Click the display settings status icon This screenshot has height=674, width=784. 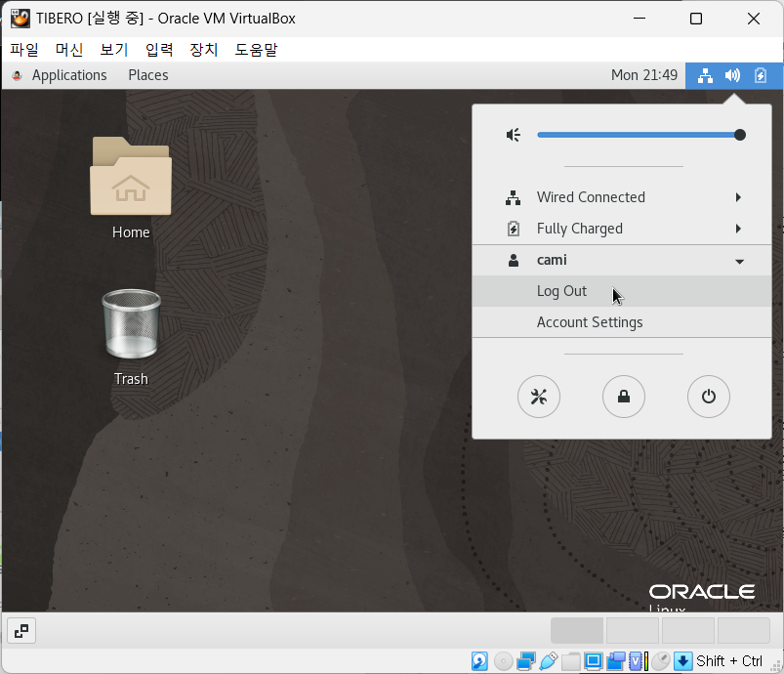point(593,661)
